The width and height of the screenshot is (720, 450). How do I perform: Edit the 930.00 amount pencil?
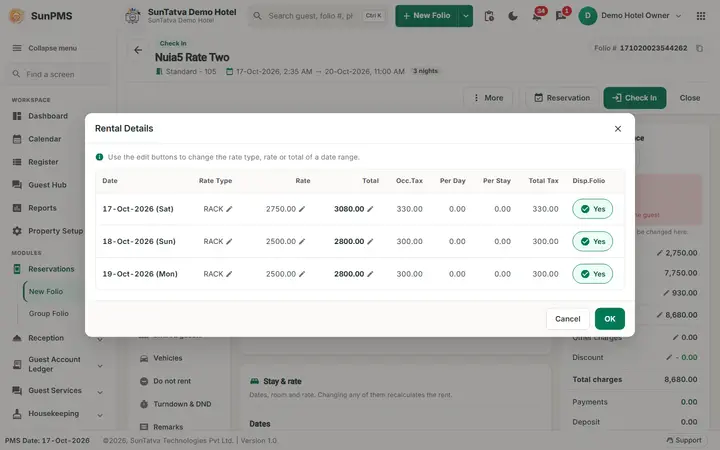[666, 293]
